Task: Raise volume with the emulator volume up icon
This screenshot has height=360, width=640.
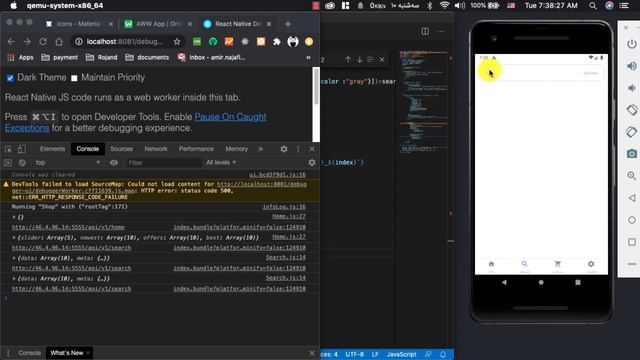Action: [x=632, y=66]
